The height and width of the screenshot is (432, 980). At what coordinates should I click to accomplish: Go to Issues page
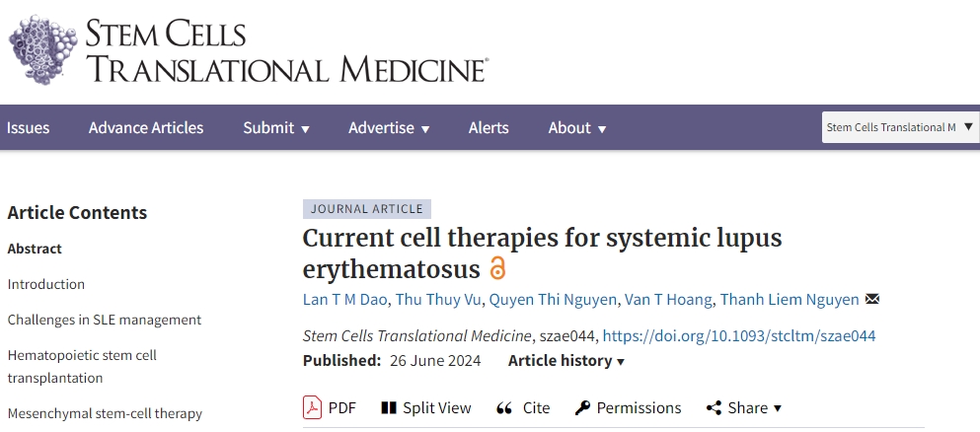(28, 127)
